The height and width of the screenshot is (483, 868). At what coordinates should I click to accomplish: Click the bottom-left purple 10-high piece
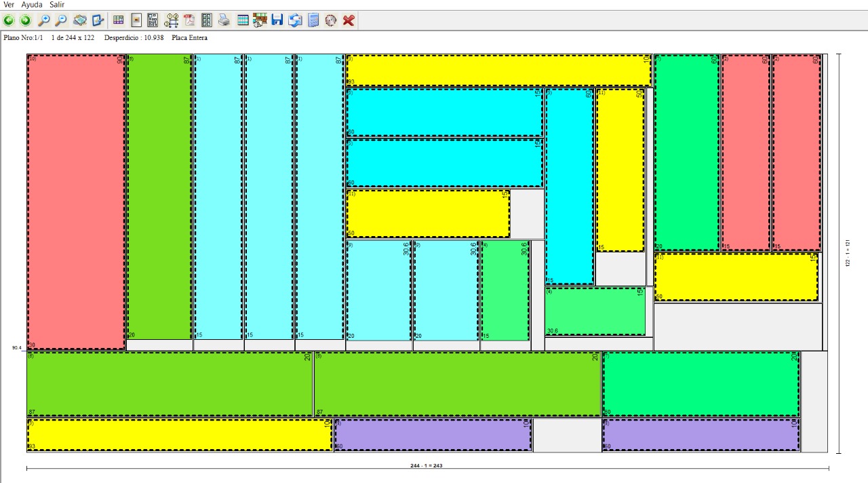(x=433, y=435)
